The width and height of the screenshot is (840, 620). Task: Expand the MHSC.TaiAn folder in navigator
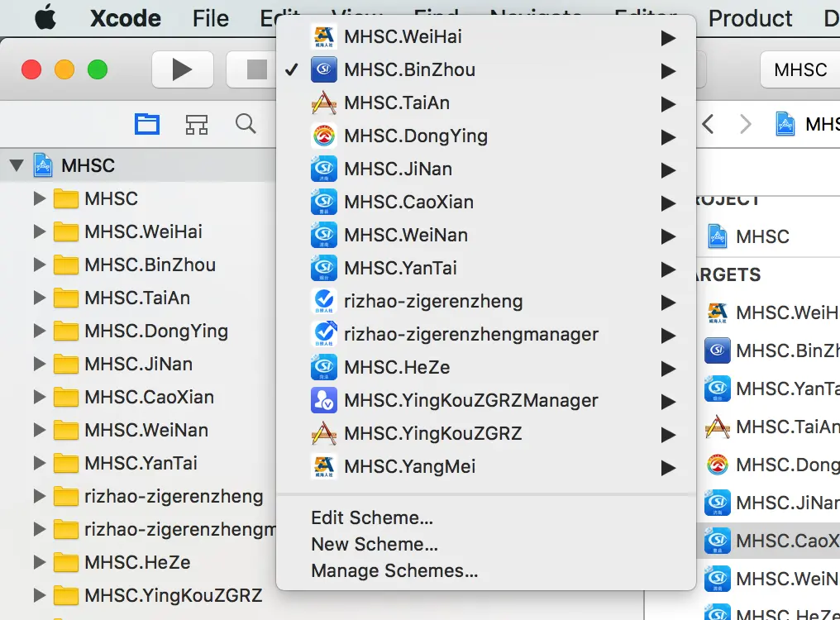coord(39,298)
